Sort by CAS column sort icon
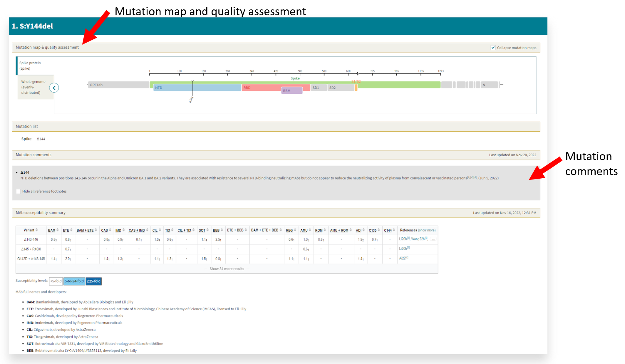The width and height of the screenshot is (625, 364). pos(110,230)
